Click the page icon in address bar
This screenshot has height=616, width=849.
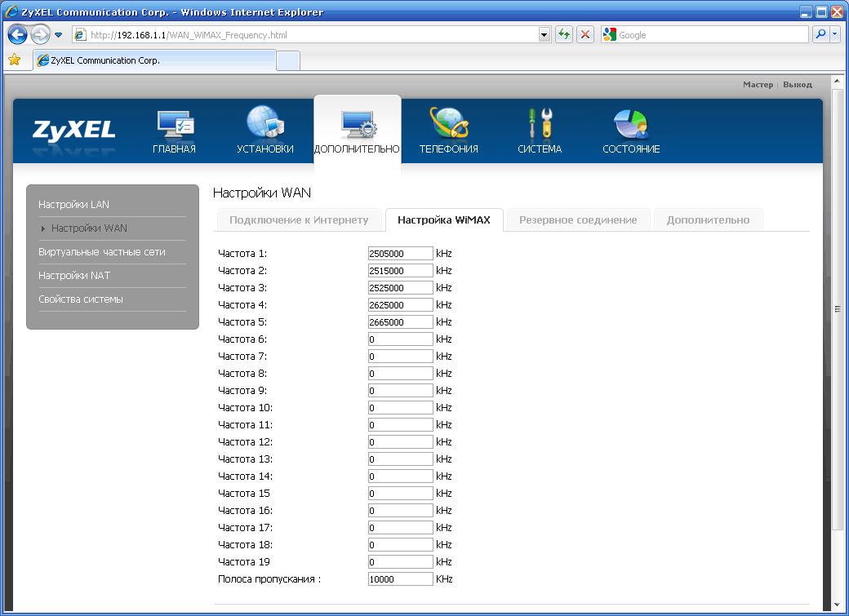pos(81,34)
